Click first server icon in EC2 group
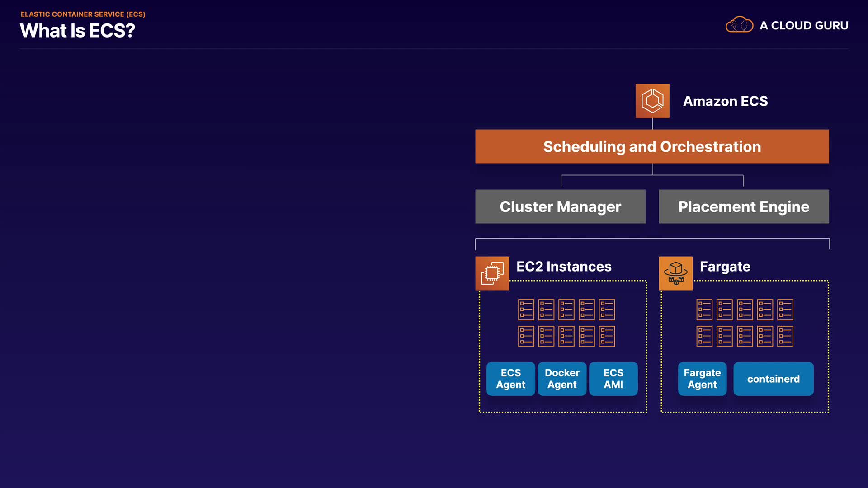The image size is (868, 488). click(x=526, y=310)
